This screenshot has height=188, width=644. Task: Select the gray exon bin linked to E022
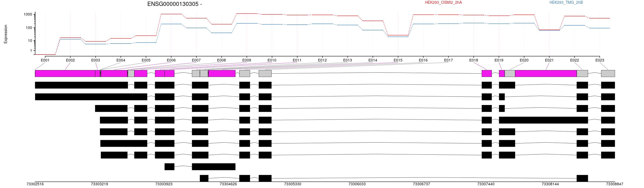(582, 74)
